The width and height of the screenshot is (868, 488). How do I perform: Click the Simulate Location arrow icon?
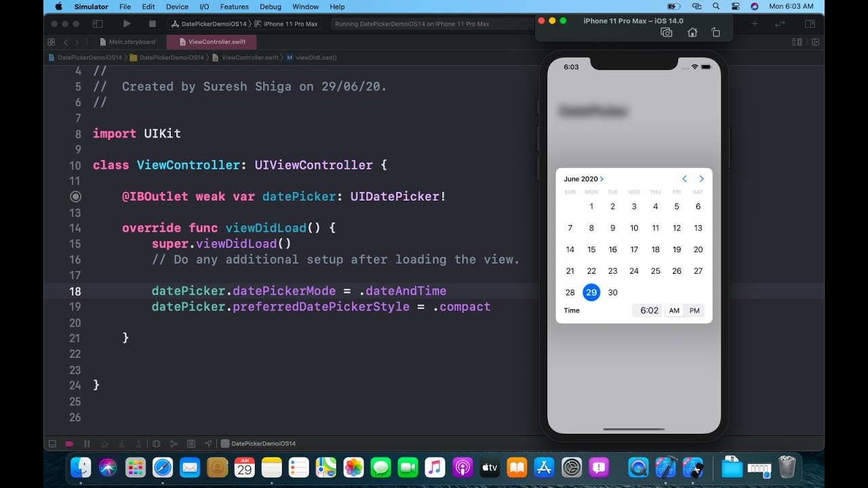pos(208,444)
